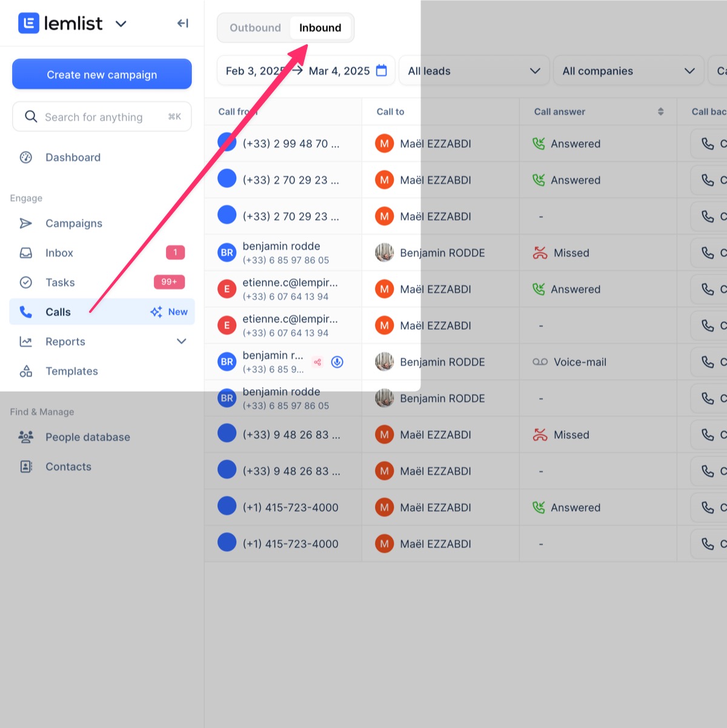This screenshot has width=727, height=728.
Task: Open the Contacts page
Action: click(68, 467)
